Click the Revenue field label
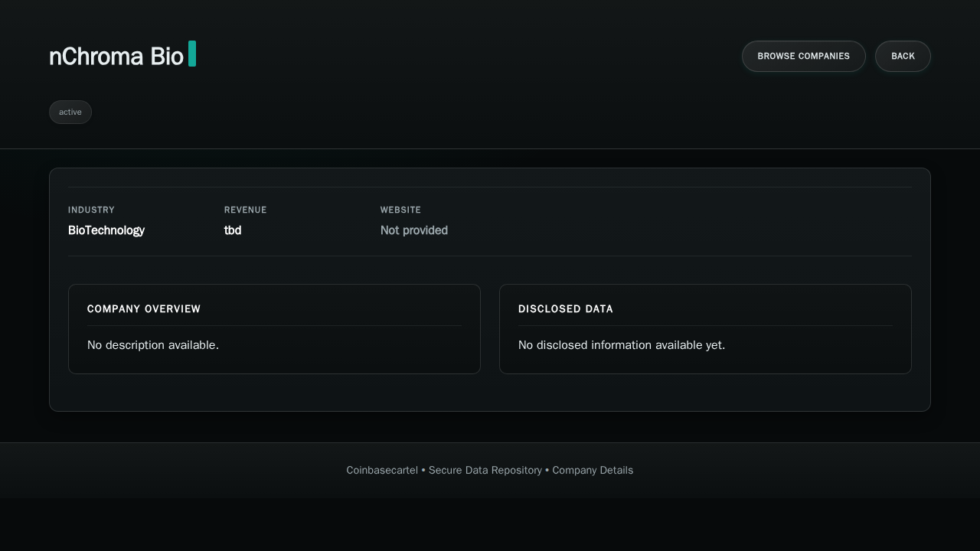This screenshot has height=551, width=980. pos(245,210)
